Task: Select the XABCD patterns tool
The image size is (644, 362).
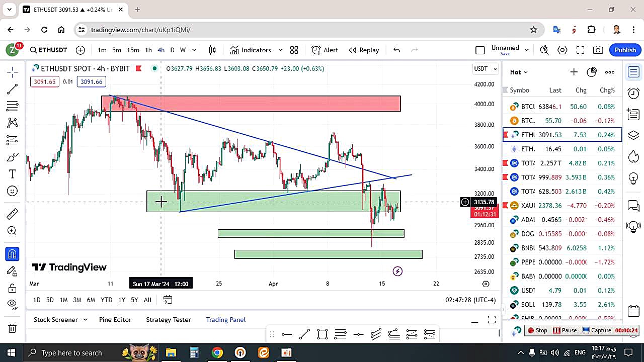Action: tap(13, 123)
